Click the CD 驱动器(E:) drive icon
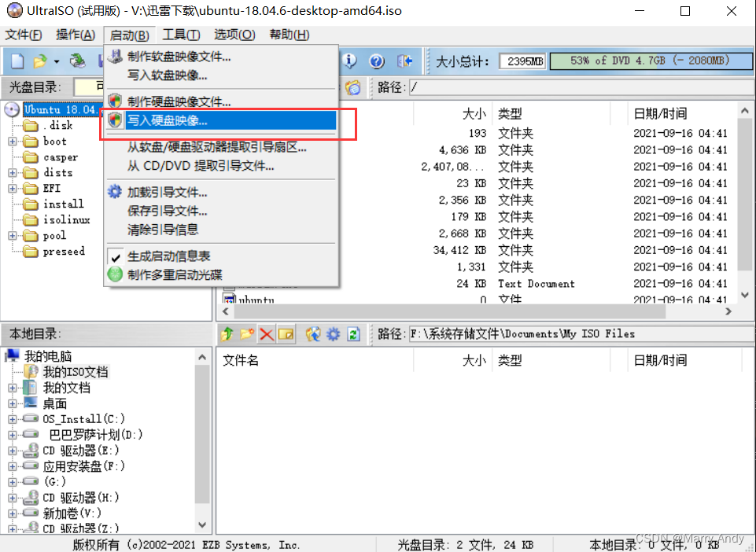Viewport: 756px width, 552px height. click(31, 451)
